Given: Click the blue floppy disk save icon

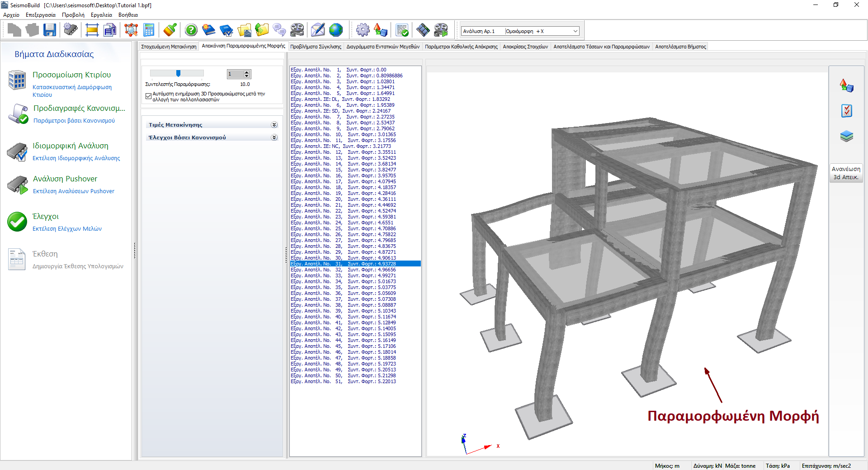Looking at the screenshot, I should pyautogui.click(x=49, y=30).
